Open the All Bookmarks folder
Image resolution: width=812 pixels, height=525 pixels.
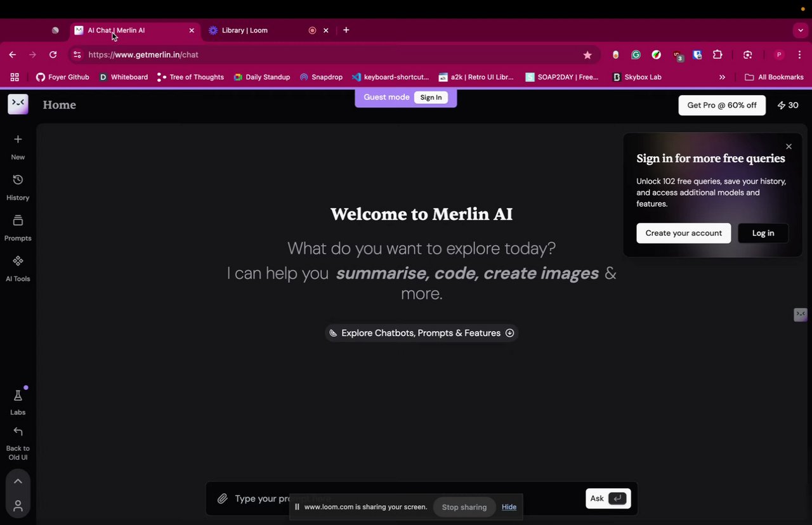(774, 77)
